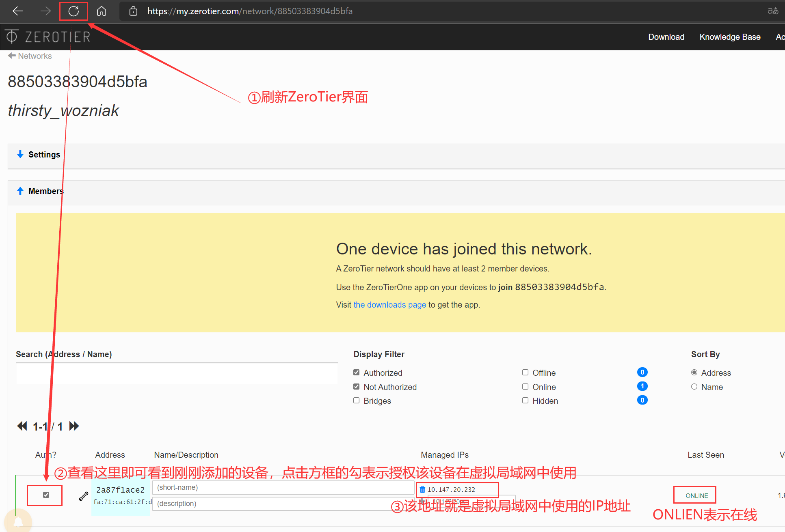Click the thirsty_wozniak network name

click(63, 110)
